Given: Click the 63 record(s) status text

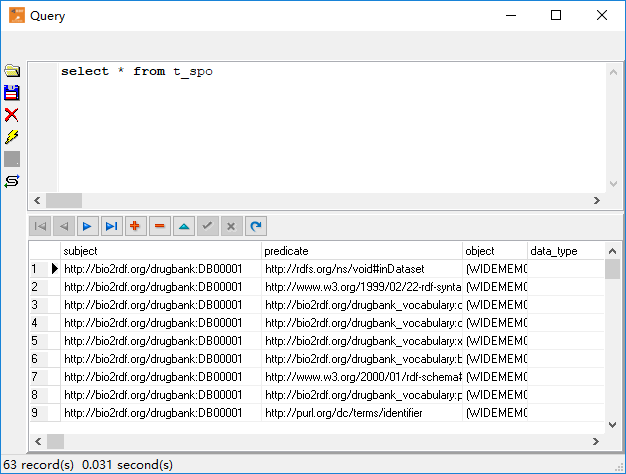Looking at the screenshot, I should 39,465.
